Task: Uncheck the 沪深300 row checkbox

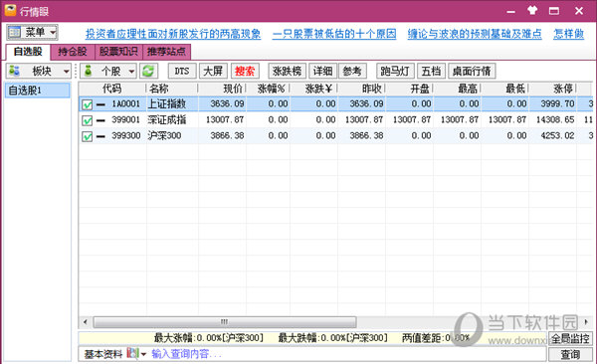Action: click(88, 136)
